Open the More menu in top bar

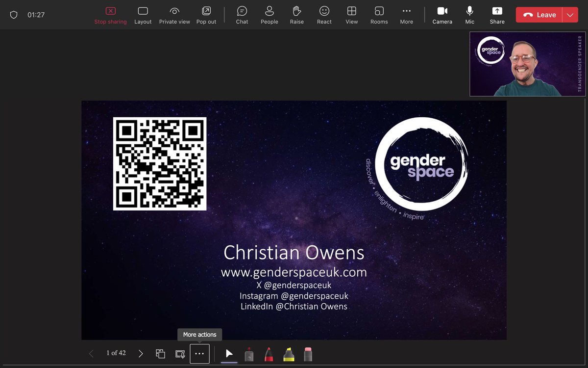(x=407, y=15)
